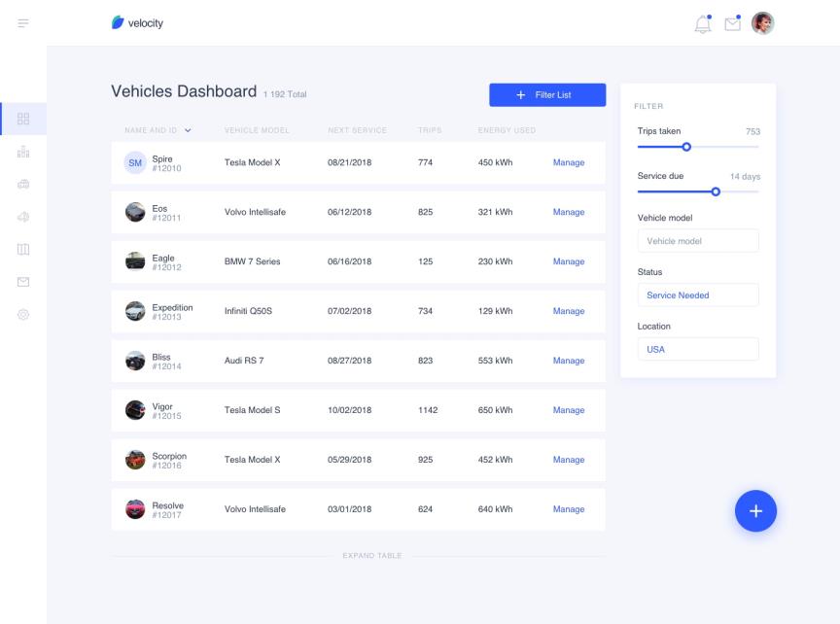Open the Location field showing USA
Screen dimensions: 840x624
click(697, 349)
